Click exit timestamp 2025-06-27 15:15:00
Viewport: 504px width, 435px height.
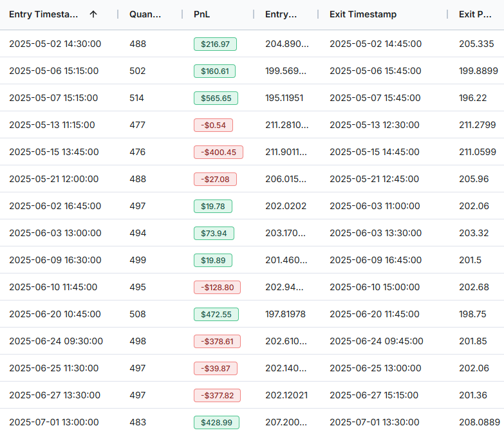tap(374, 394)
